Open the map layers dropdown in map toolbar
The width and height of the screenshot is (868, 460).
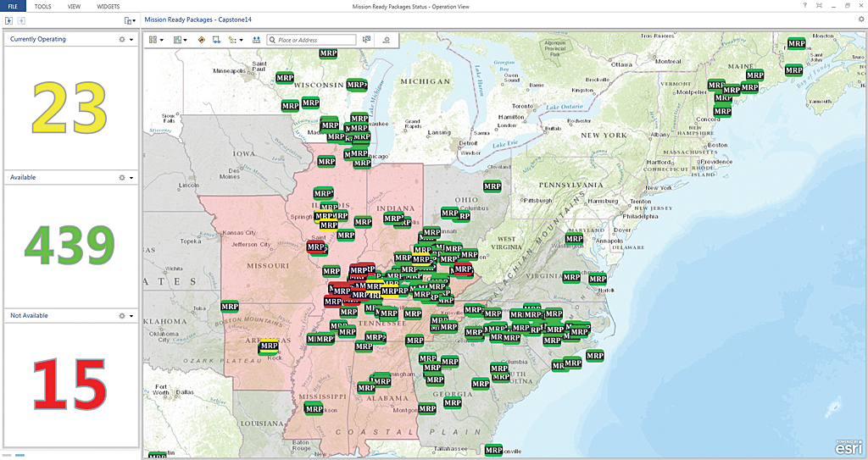[x=180, y=40]
